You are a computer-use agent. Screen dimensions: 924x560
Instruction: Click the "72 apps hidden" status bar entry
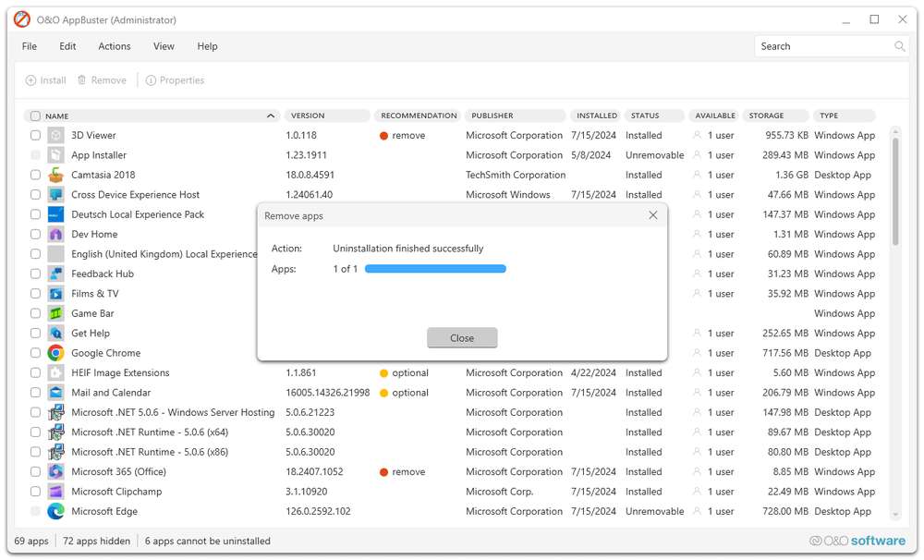97,541
